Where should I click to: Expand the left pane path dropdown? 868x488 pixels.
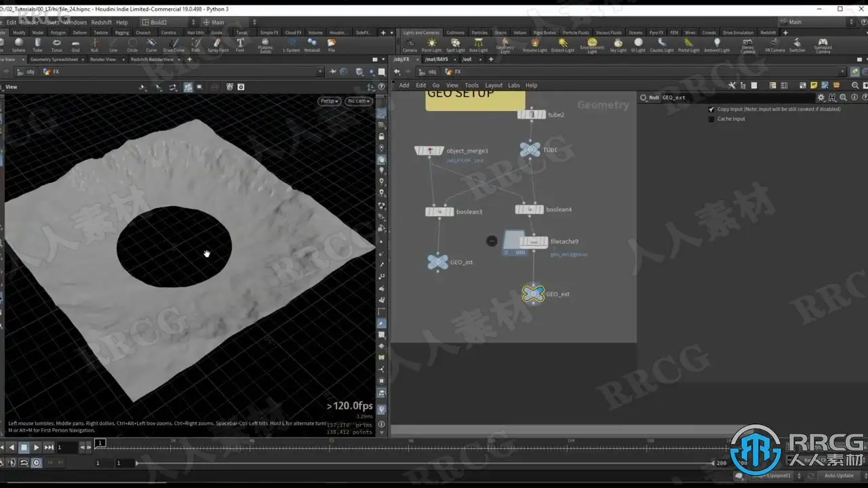[x=320, y=72]
